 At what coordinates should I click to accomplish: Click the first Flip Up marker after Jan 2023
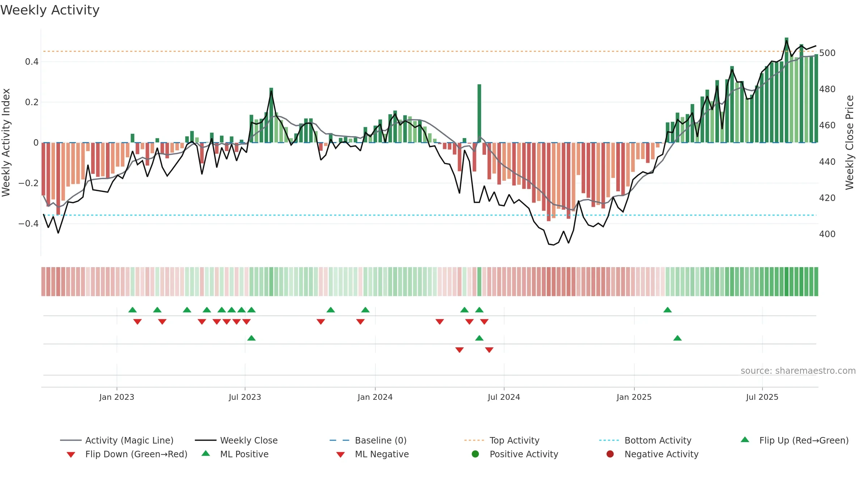133,310
